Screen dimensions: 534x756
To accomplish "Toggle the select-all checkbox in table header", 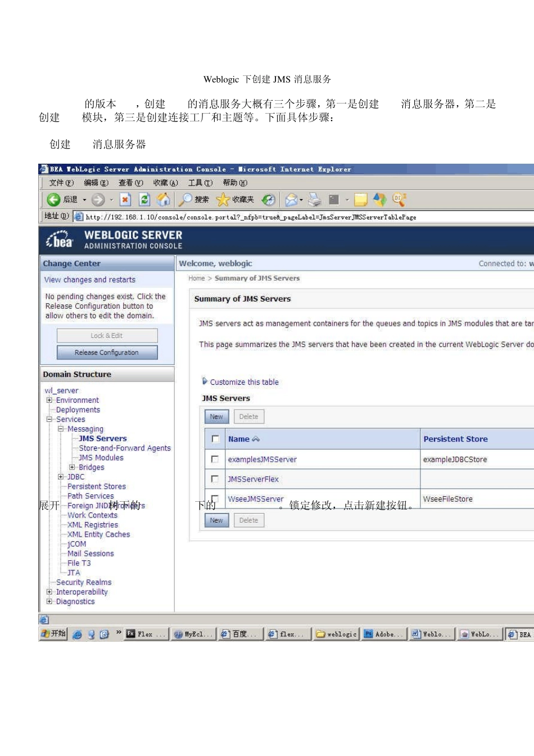I will point(215,439).
